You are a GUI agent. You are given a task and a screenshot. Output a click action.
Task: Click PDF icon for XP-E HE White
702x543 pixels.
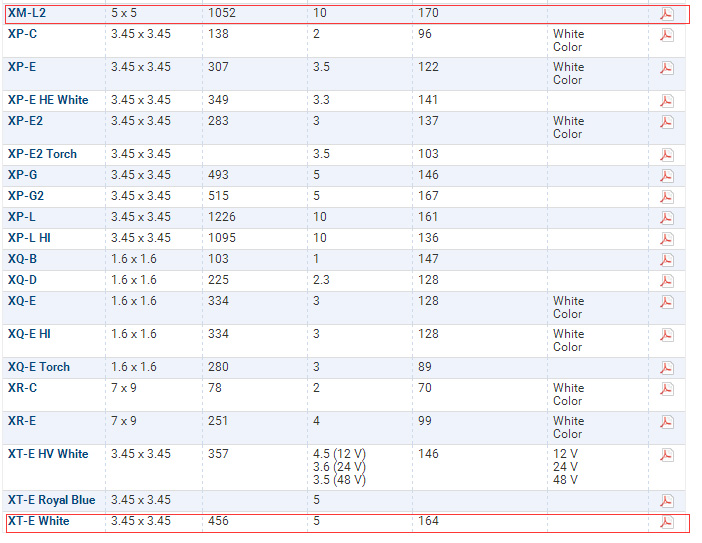(x=666, y=101)
